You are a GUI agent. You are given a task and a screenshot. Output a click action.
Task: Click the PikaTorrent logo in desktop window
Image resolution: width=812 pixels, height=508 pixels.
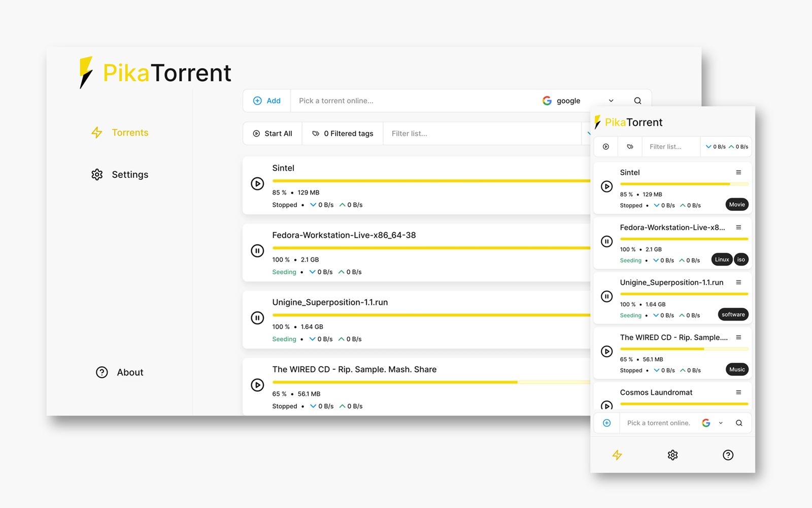(155, 73)
